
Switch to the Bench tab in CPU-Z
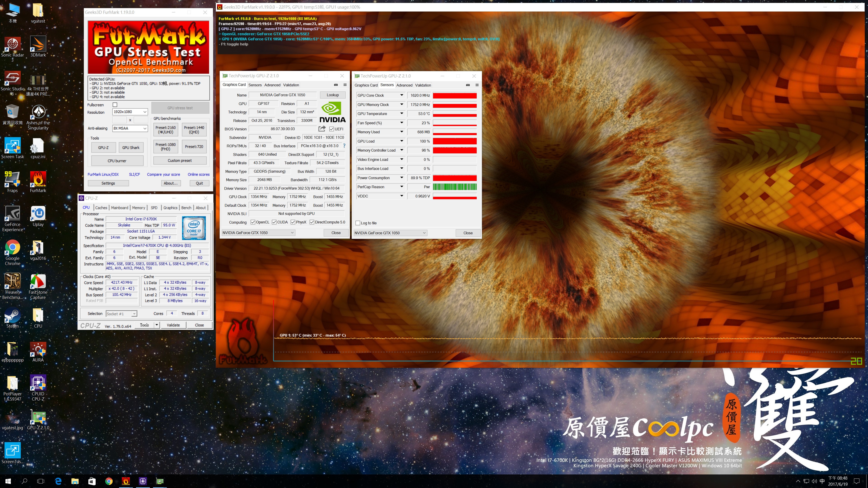click(186, 208)
